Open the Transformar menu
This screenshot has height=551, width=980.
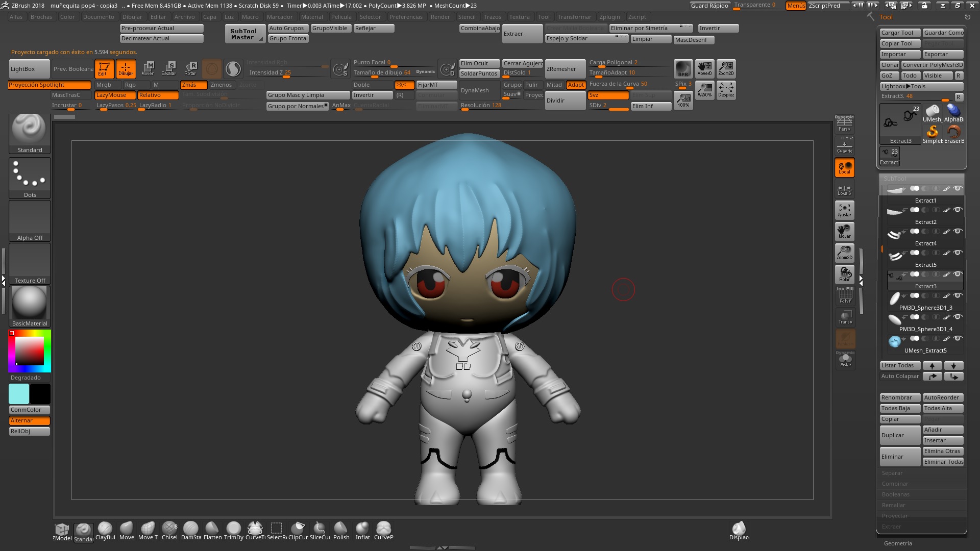574,17
